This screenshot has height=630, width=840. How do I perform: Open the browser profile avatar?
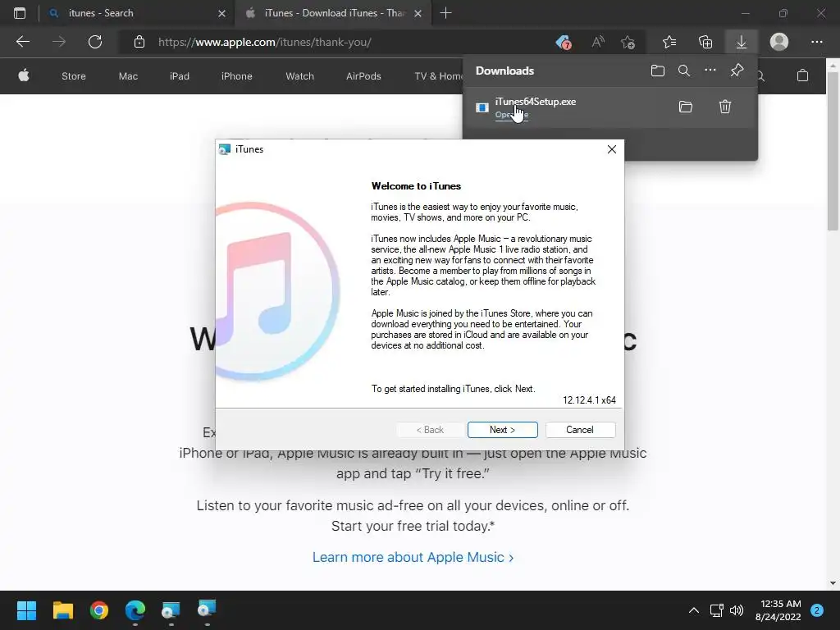(x=779, y=42)
